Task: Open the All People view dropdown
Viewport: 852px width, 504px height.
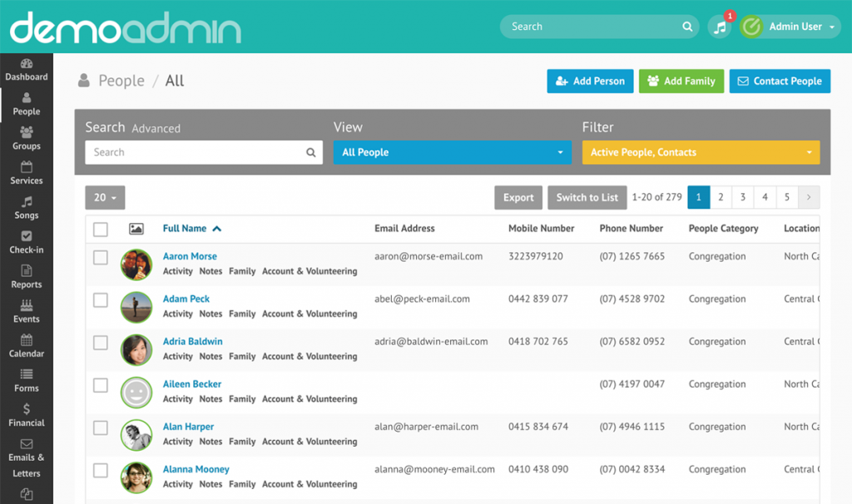Action: [x=452, y=152]
